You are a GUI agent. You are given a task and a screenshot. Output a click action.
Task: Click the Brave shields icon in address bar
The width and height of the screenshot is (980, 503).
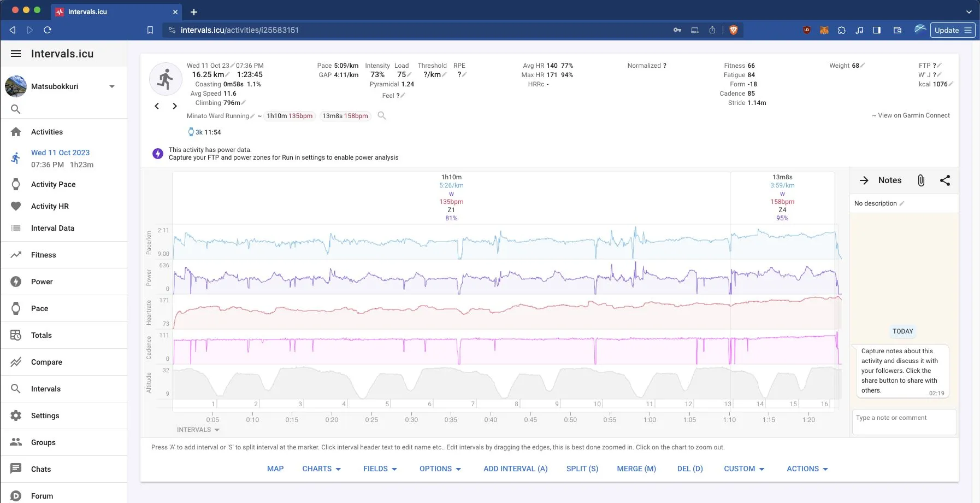coord(734,30)
